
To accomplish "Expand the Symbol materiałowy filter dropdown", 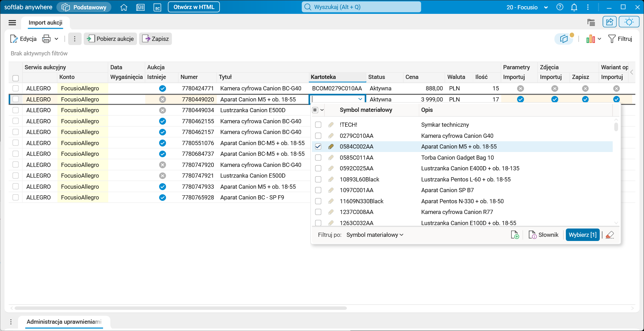I will 375,235.
